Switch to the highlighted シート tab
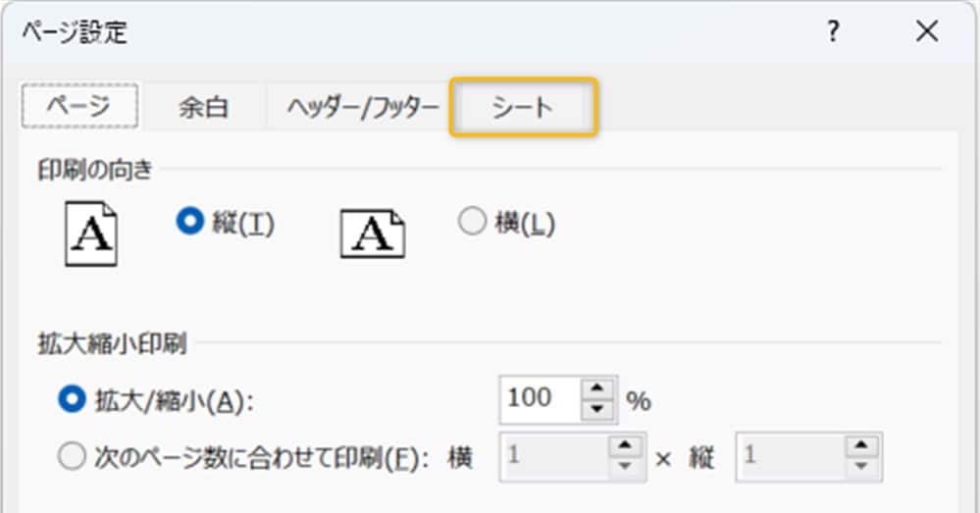Viewport: 980px width, 513px height. [523, 107]
